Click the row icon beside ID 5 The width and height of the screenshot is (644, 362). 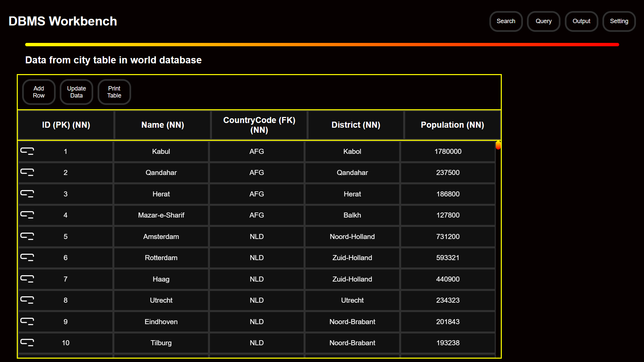(x=27, y=236)
